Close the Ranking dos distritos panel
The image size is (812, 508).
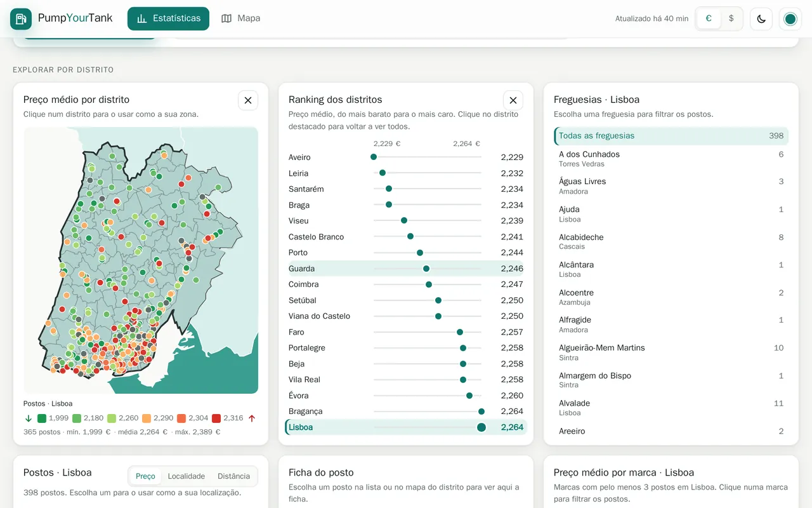(x=513, y=100)
